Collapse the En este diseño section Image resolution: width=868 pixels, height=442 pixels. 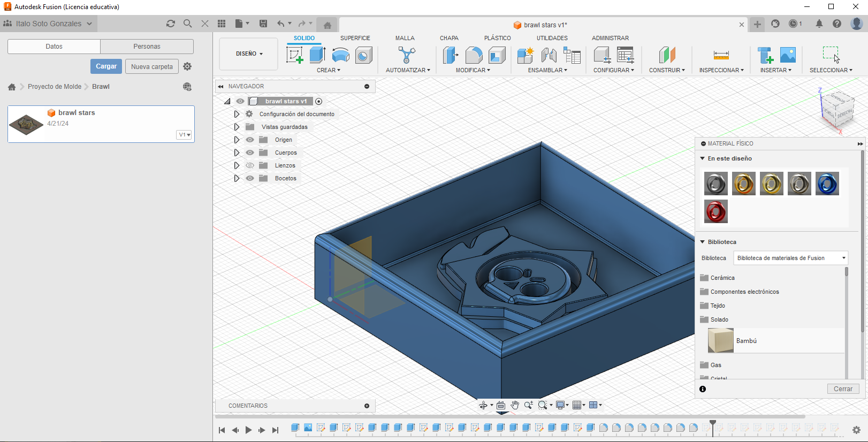pos(703,158)
